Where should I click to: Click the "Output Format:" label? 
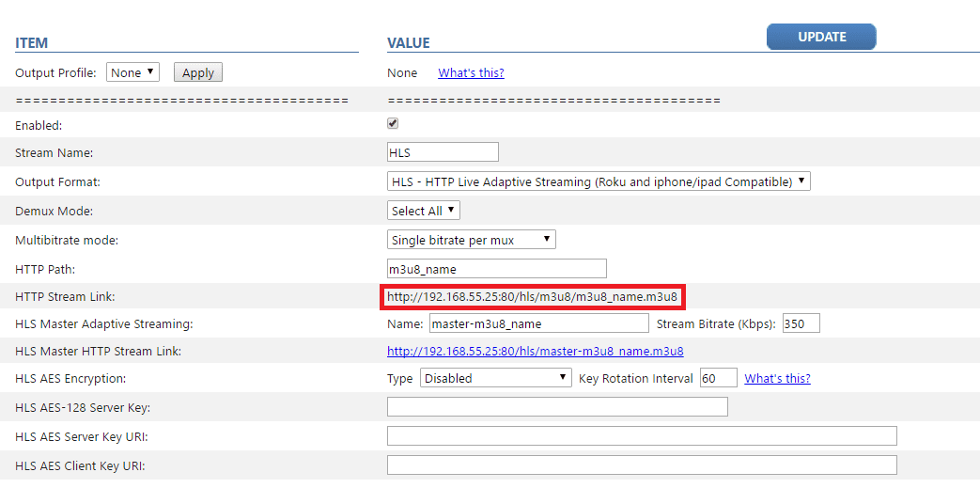[x=57, y=182]
